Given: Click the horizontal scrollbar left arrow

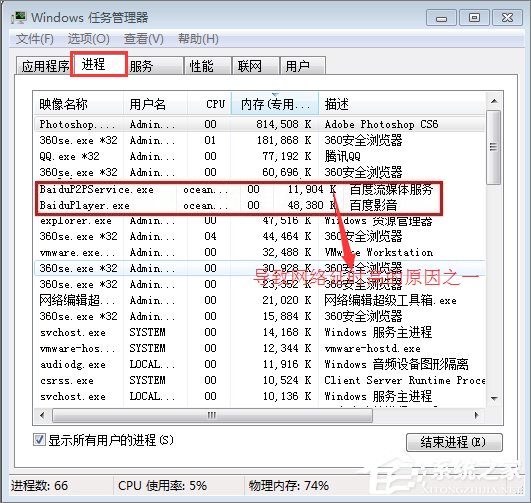Looking at the screenshot, I should coord(42,415).
